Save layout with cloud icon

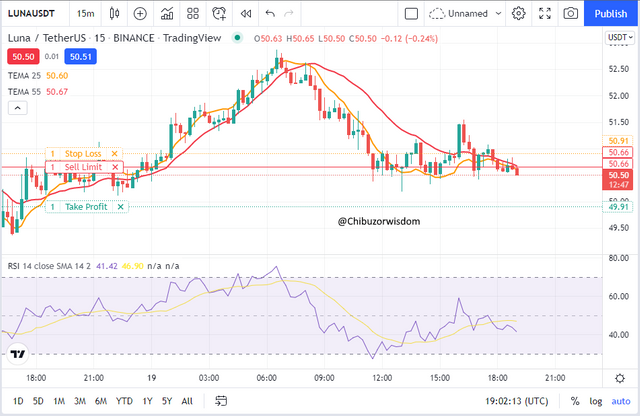point(437,14)
